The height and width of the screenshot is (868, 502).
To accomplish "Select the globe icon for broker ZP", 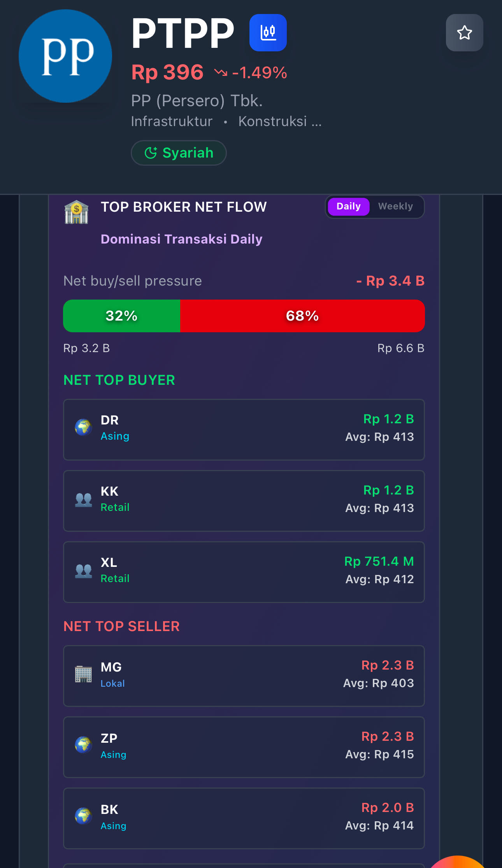I will pyautogui.click(x=83, y=745).
